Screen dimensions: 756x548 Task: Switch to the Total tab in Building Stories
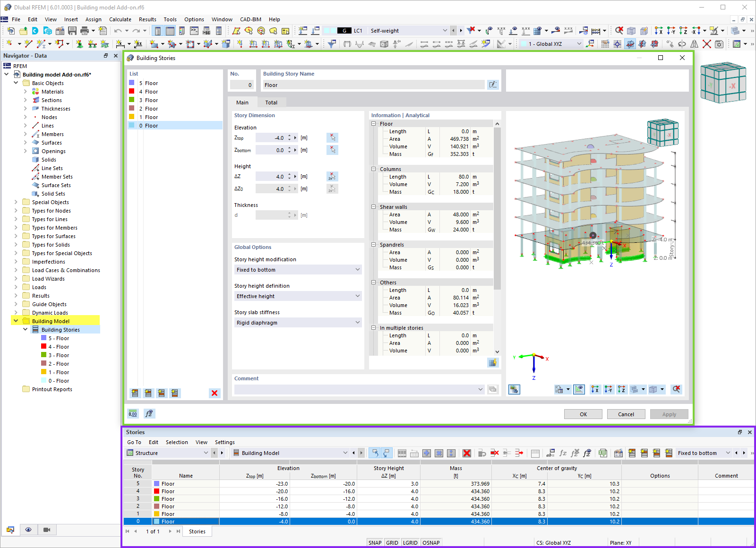tap(272, 102)
